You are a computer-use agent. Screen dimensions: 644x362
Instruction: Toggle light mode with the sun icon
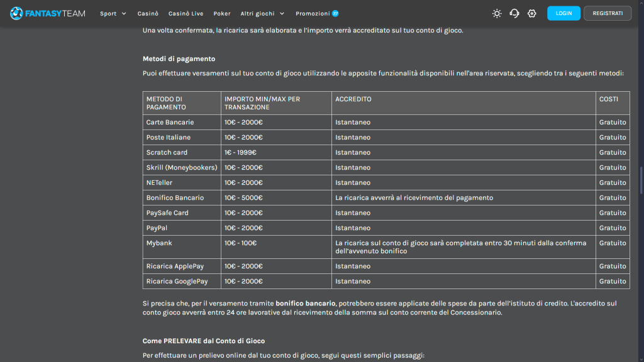pyautogui.click(x=497, y=13)
